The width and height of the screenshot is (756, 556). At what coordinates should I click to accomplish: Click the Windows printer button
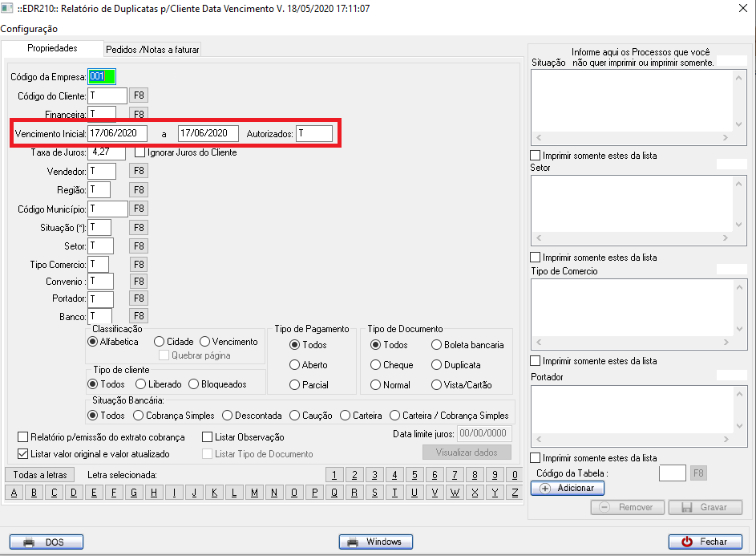(x=375, y=542)
